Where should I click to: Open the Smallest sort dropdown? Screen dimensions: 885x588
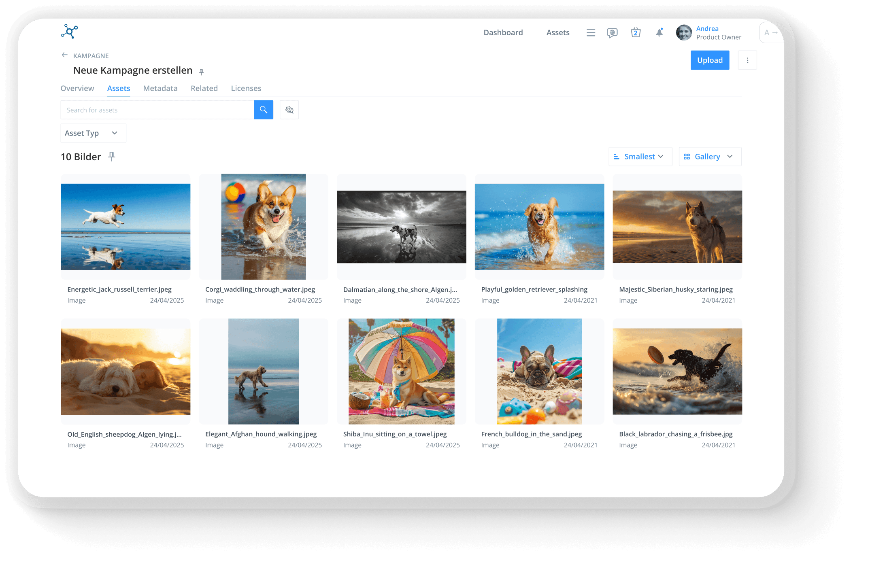pyautogui.click(x=640, y=157)
